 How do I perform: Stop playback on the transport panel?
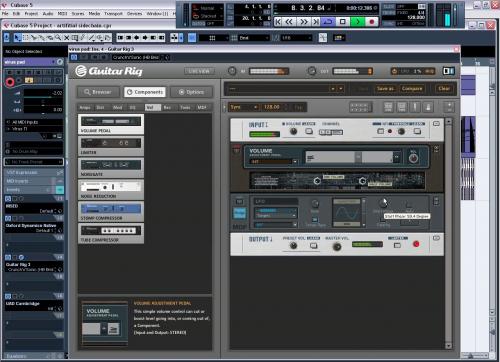tap(343, 22)
